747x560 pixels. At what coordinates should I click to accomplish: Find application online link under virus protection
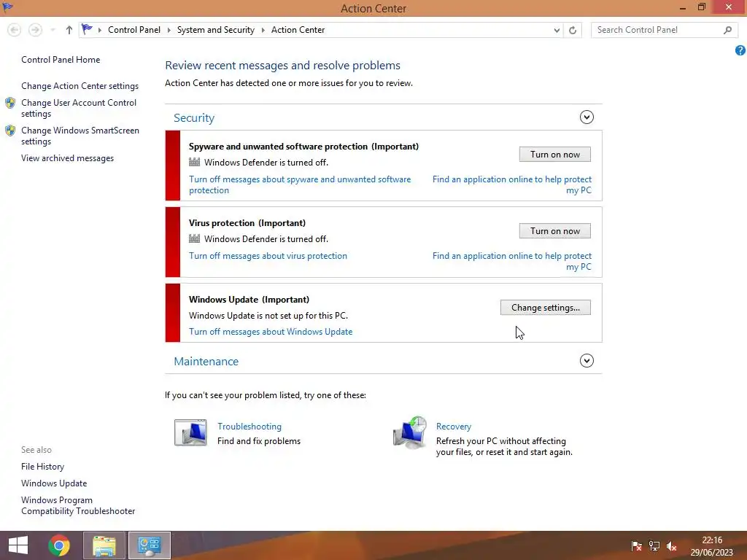(x=512, y=262)
